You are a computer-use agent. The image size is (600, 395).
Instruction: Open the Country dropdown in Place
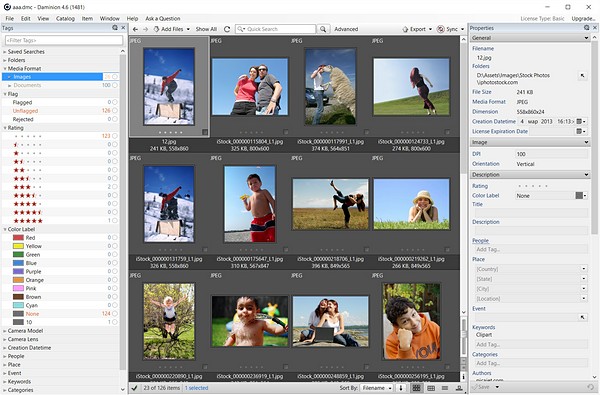coord(584,269)
